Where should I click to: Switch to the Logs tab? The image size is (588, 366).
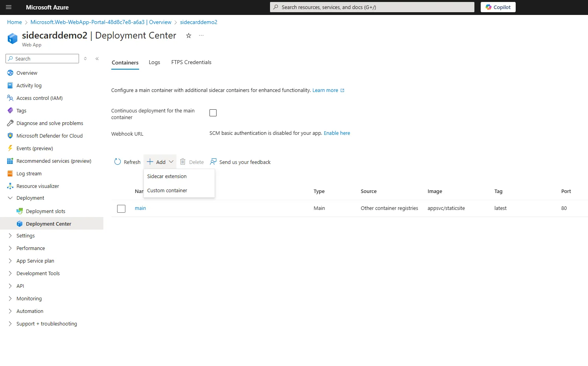tap(154, 62)
